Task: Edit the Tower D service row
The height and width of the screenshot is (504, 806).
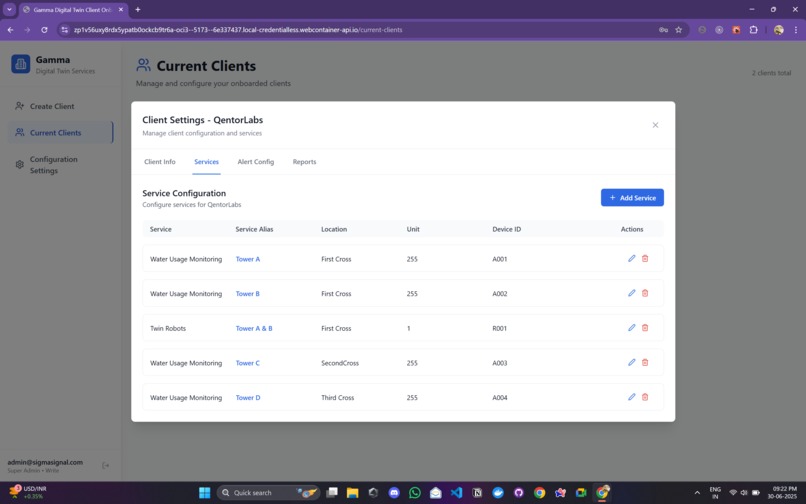Action: (x=631, y=397)
